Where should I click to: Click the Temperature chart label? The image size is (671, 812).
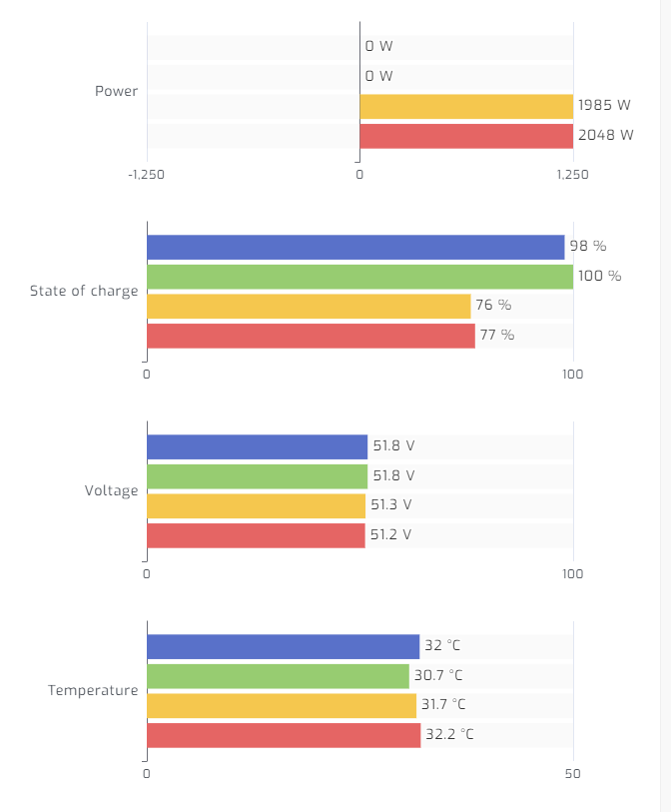[x=93, y=691]
